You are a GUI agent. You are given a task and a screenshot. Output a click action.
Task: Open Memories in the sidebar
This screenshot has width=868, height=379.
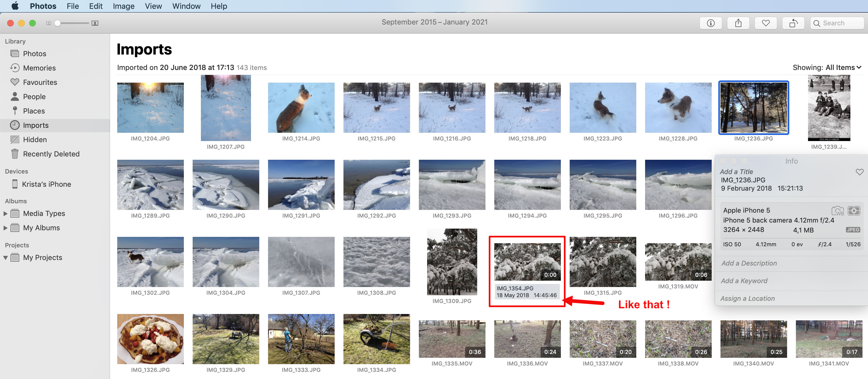[x=39, y=68]
